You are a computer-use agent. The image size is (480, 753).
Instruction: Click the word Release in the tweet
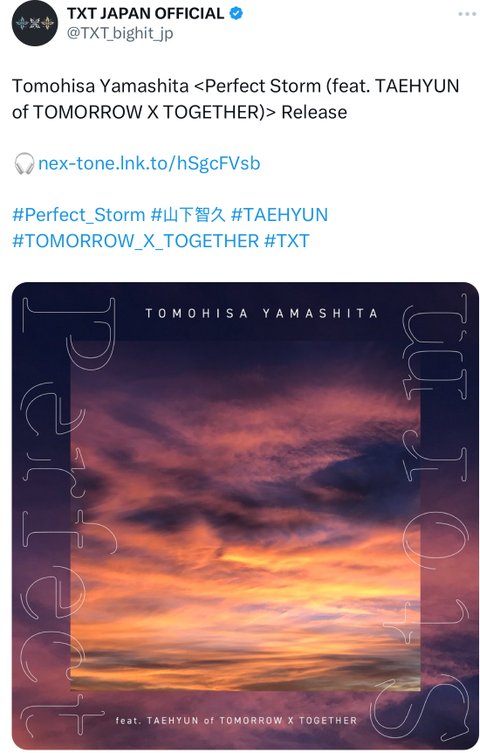(x=314, y=112)
